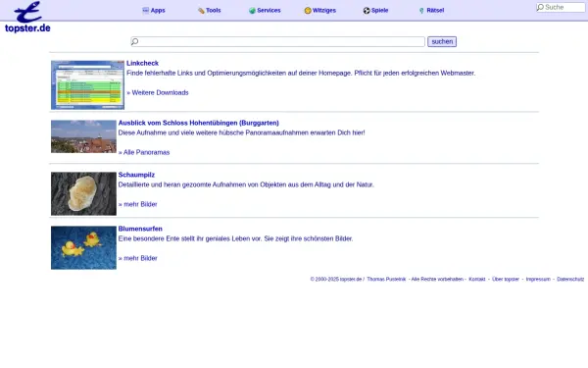Open the Kontakt footer link
The height and width of the screenshot is (368, 588).
pyautogui.click(x=477, y=279)
